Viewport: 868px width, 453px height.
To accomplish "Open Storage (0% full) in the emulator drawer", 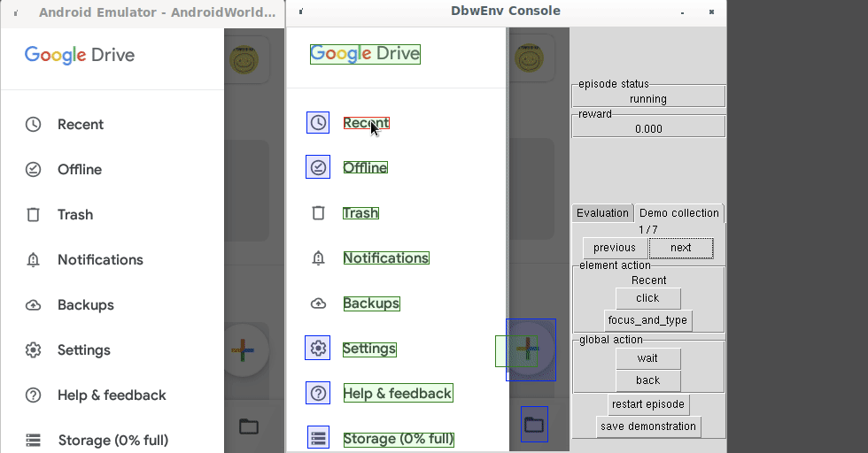I will pos(112,441).
